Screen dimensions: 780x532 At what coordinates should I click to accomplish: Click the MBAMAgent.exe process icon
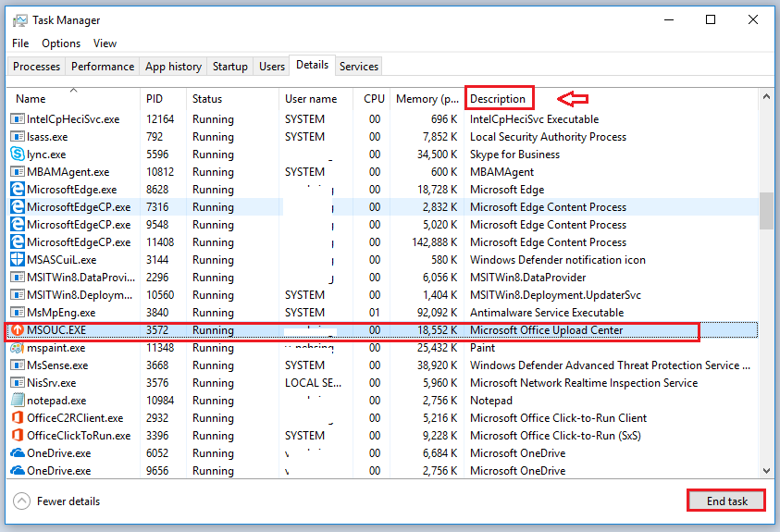(18, 172)
